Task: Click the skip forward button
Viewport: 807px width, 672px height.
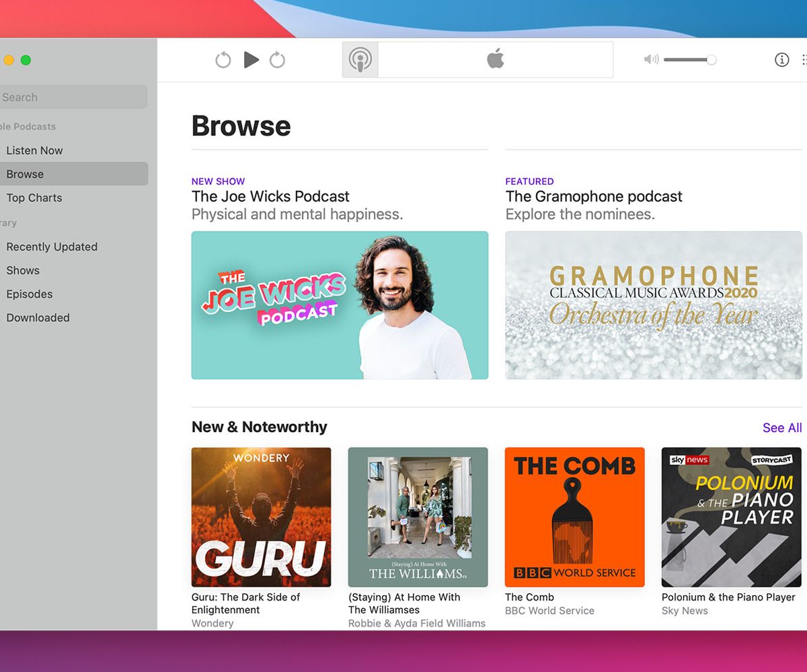Action: coord(277,60)
